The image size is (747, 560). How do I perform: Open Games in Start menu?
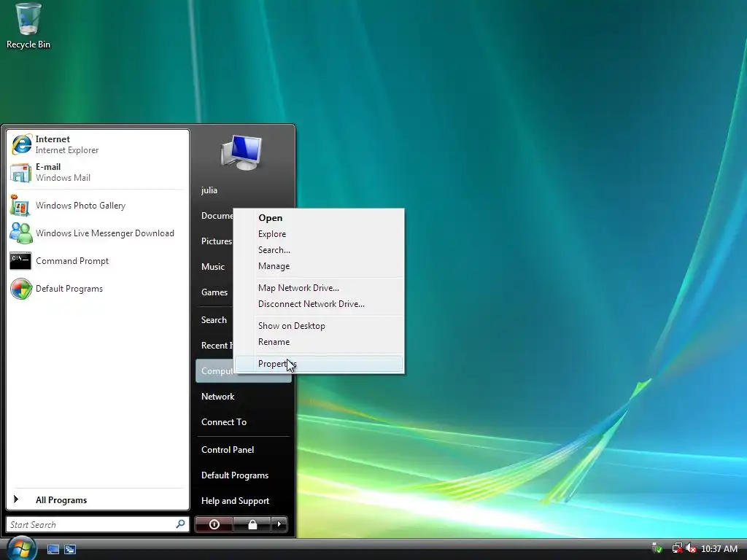[214, 292]
